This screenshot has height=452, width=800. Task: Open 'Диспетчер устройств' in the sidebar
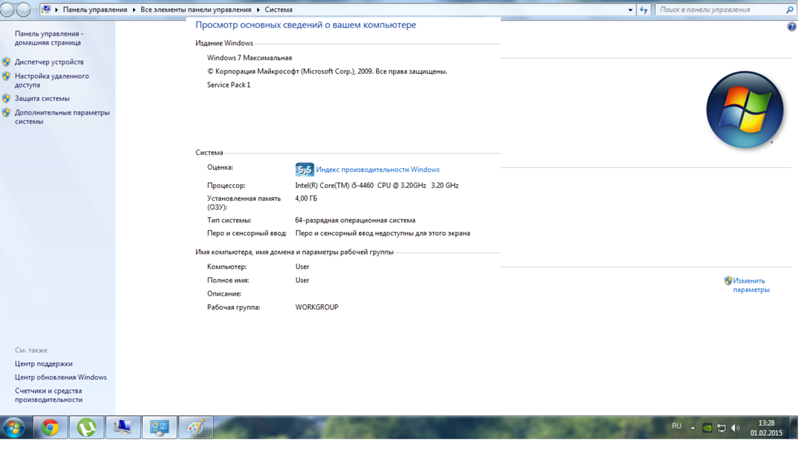49,62
